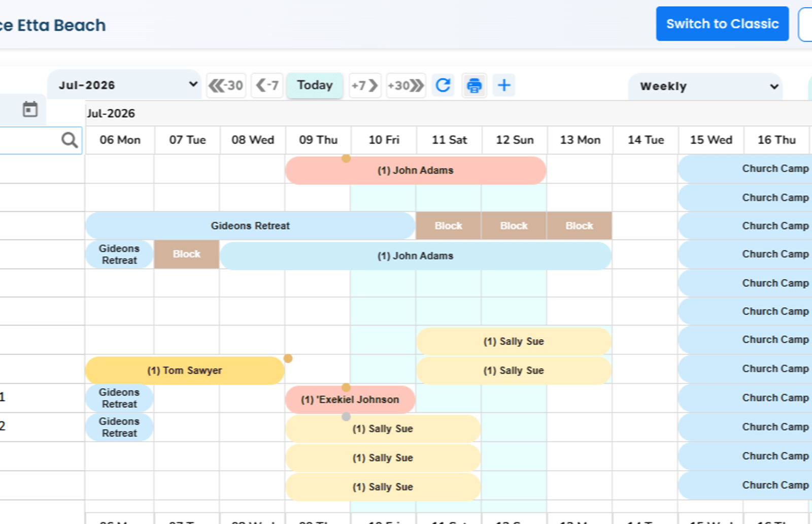Select the 11 Sat column header
Screen dimensions: 812x524
pos(449,140)
